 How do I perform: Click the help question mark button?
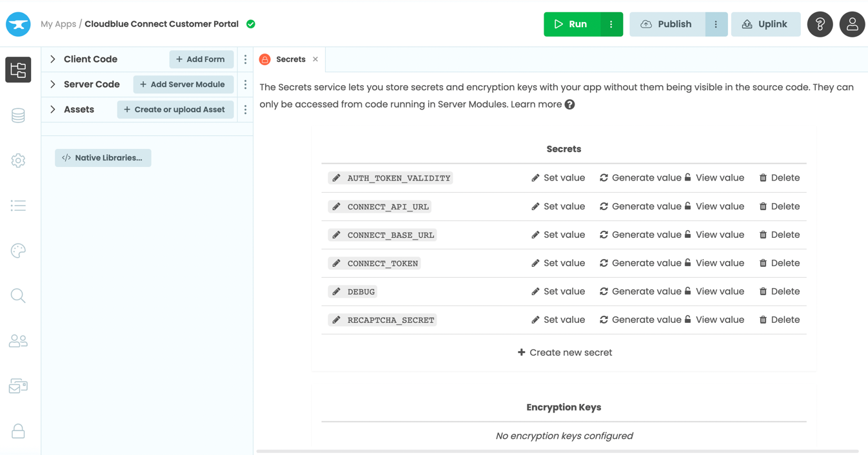tap(820, 24)
